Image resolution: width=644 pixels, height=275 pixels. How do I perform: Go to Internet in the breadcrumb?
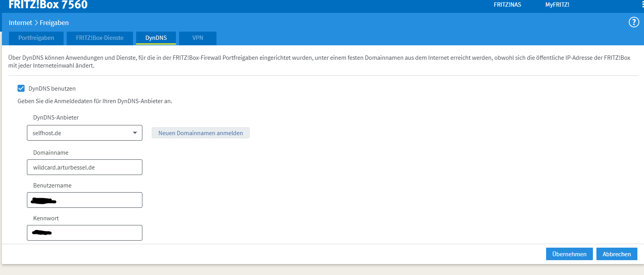coord(20,23)
